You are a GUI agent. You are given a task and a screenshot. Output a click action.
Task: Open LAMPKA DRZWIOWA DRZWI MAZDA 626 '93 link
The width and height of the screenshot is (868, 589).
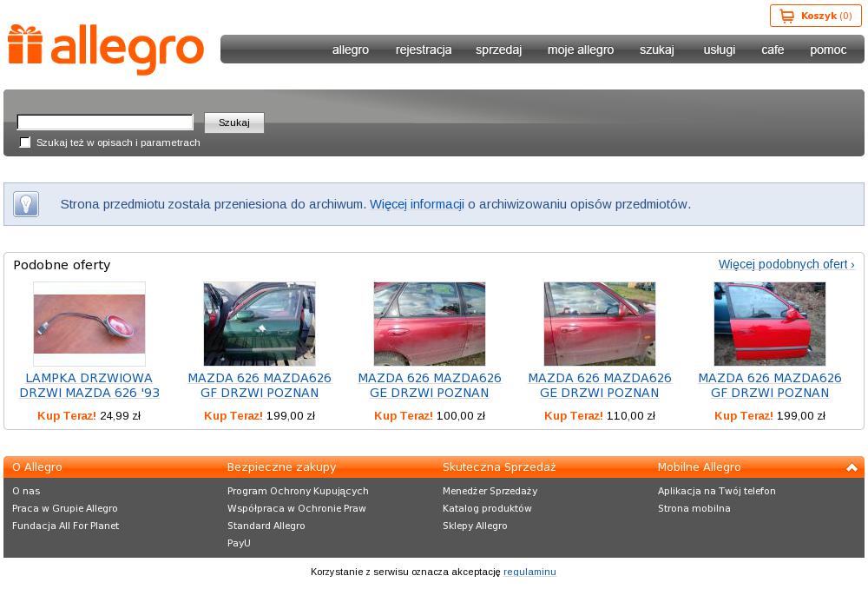click(89, 385)
